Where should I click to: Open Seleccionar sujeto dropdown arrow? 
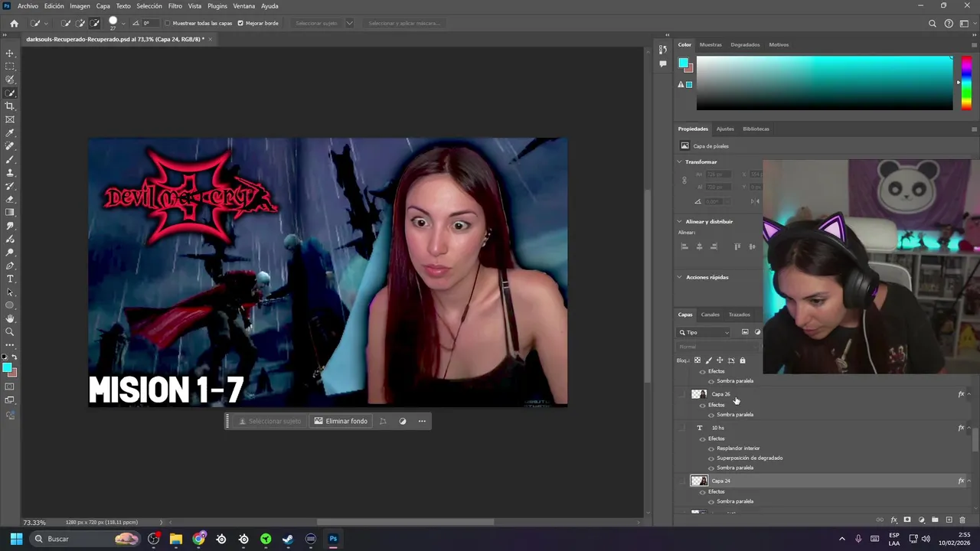point(349,23)
